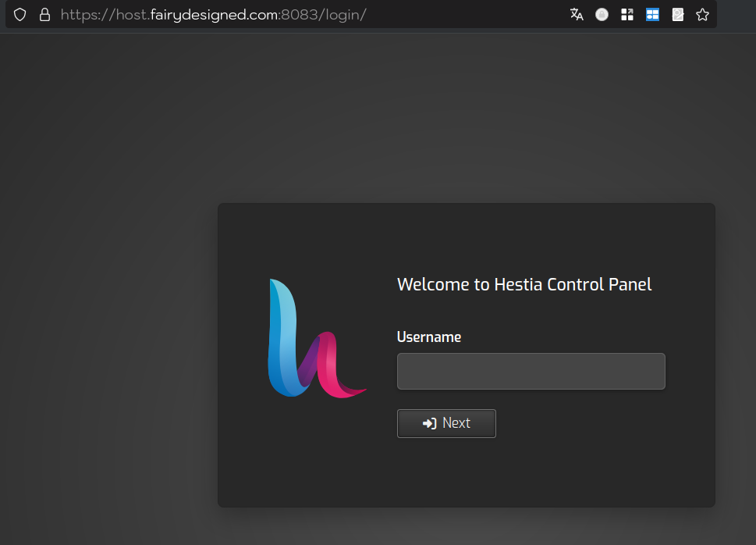Select the address bar URL

[x=213, y=15]
